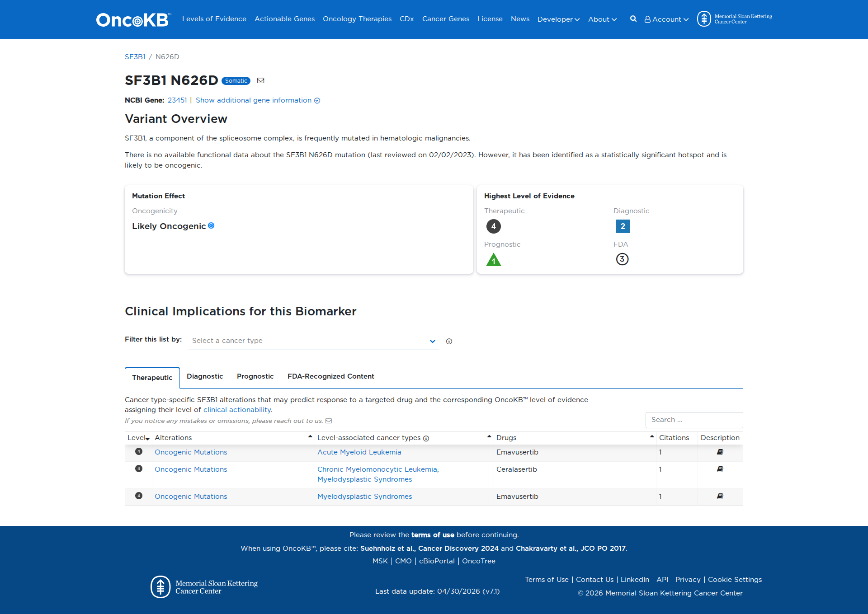Image resolution: width=868 pixels, height=614 pixels.
Task: Click the info icon in Level-associated cancer types header
Action: pyautogui.click(x=426, y=438)
